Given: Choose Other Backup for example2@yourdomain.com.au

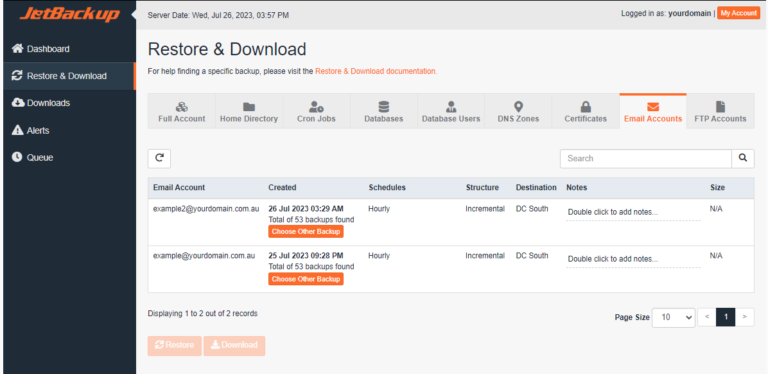Looking at the screenshot, I should click(x=306, y=232).
